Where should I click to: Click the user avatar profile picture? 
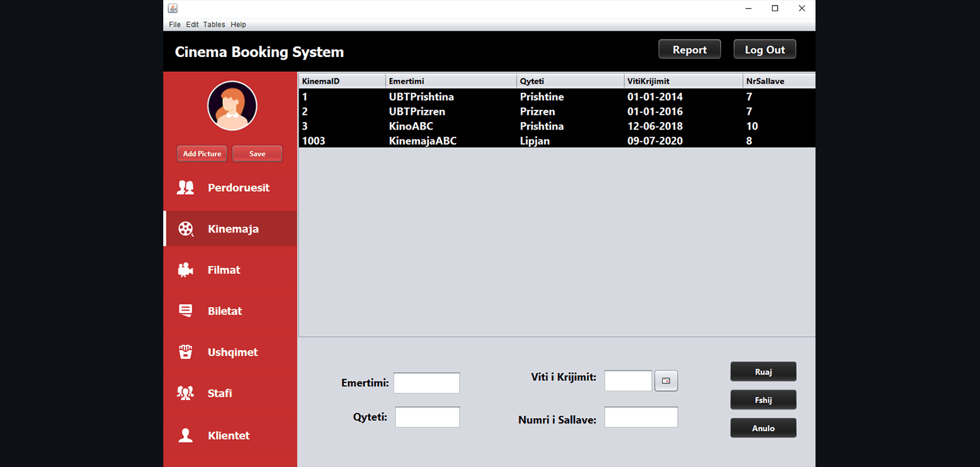(232, 106)
